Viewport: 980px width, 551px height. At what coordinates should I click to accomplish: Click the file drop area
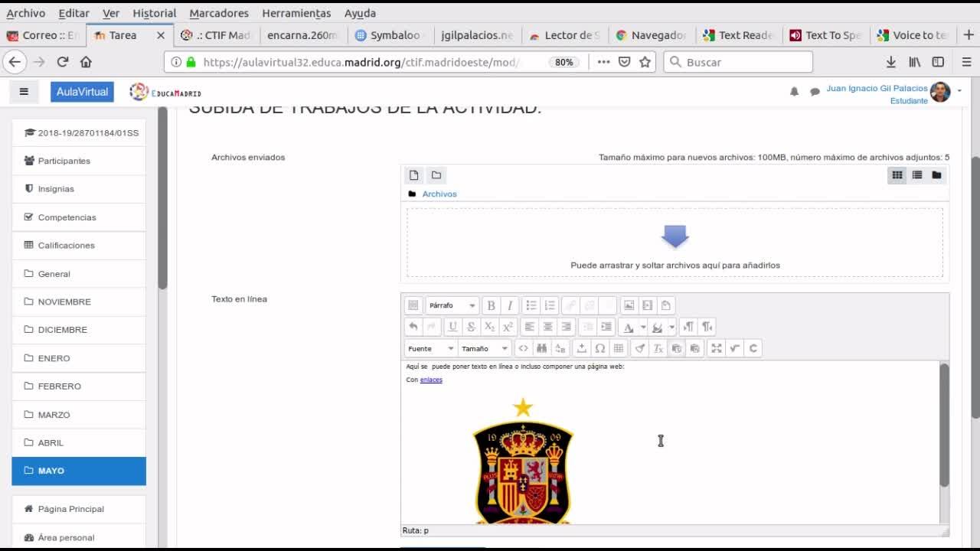coord(675,243)
